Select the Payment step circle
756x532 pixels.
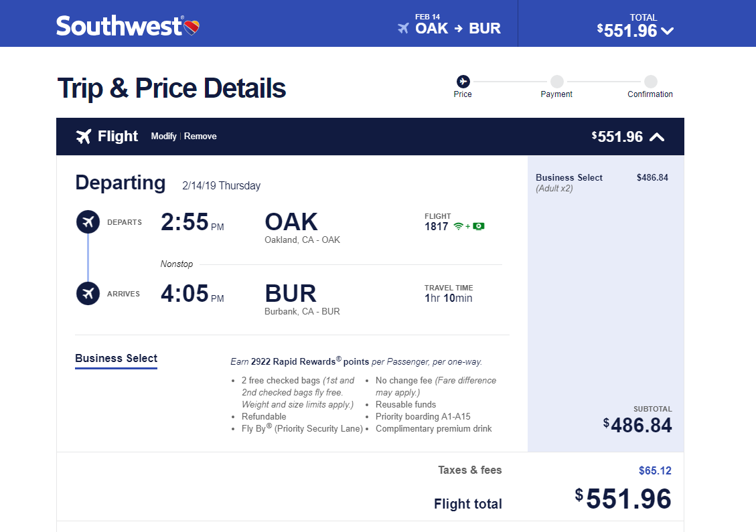point(557,82)
